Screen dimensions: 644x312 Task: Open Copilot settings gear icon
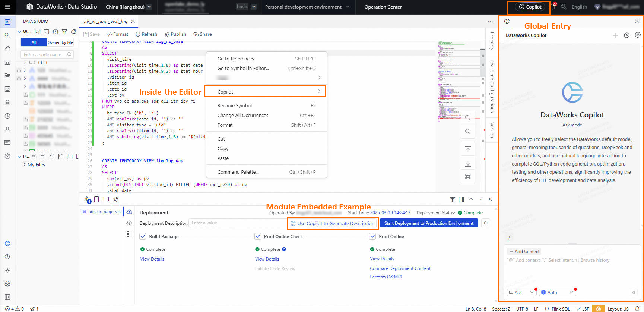click(x=638, y=35)
